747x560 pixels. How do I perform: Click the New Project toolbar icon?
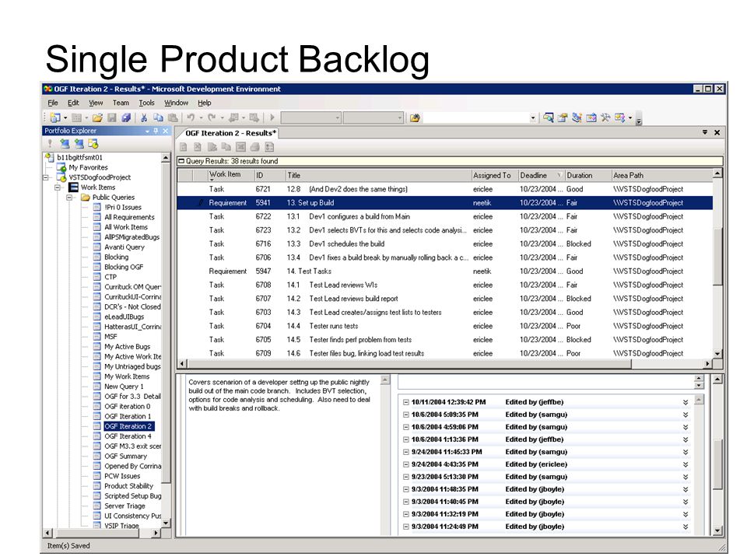pyautogui.click(x=56, y=117)
